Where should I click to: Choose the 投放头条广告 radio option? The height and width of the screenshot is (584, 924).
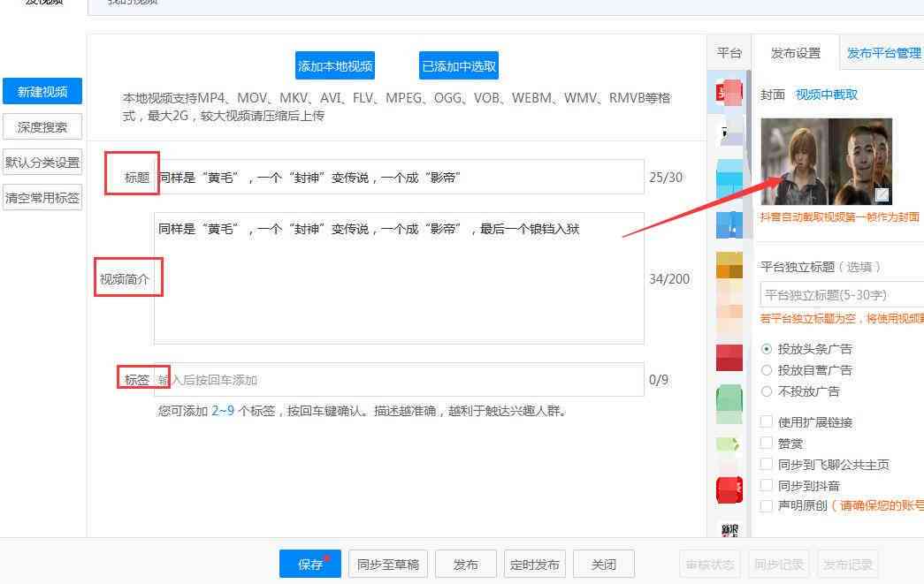pyautogui.click(x=767, y=349)
